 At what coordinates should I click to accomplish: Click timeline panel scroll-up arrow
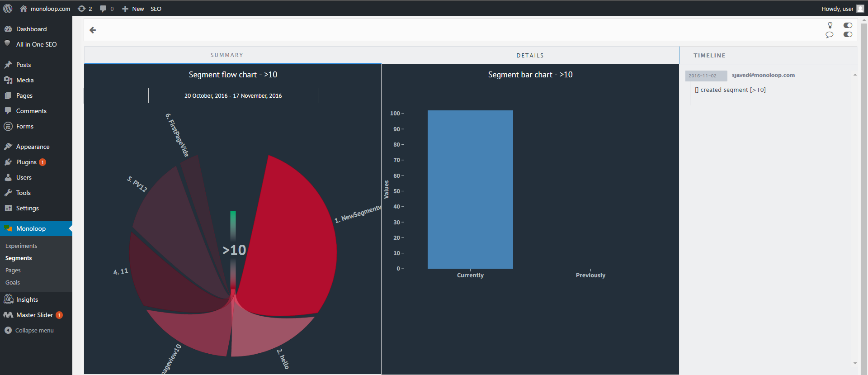(x=855, y=75)
